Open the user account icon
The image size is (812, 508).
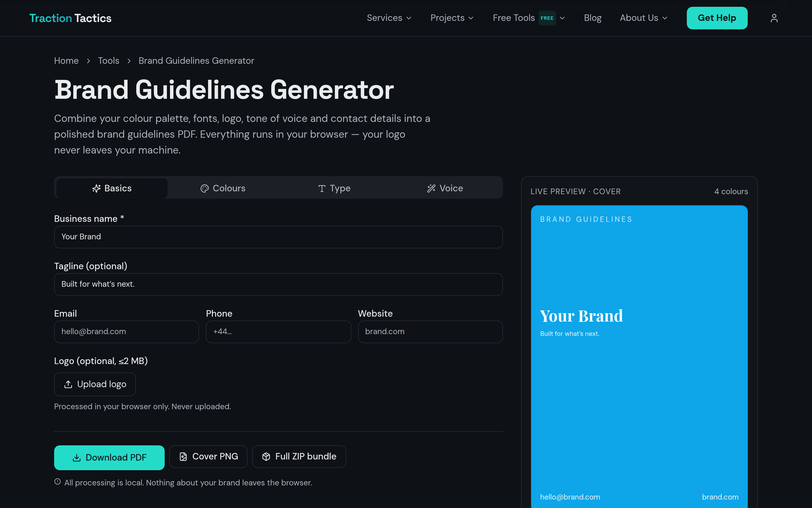coord(774,18)
